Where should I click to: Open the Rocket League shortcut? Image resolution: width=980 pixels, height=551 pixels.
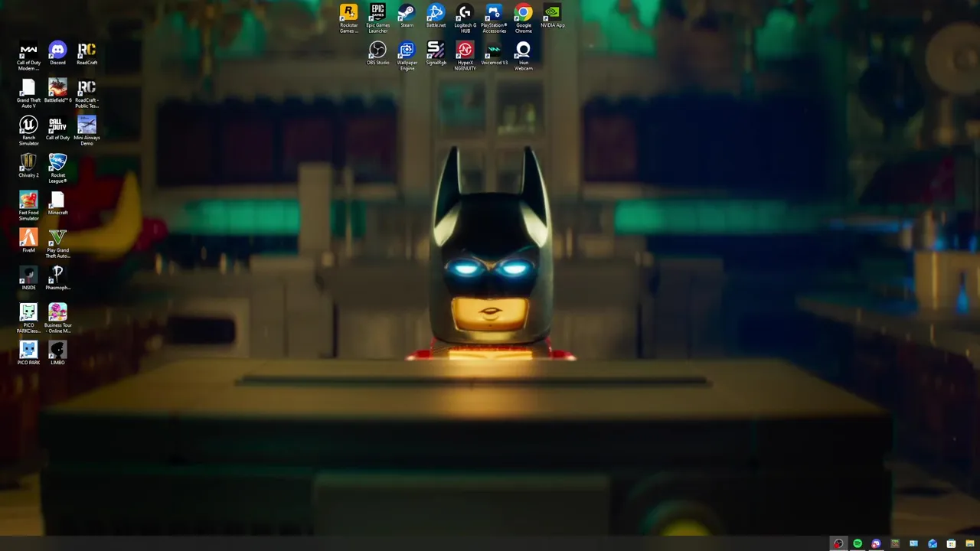[x=57, y=168]
